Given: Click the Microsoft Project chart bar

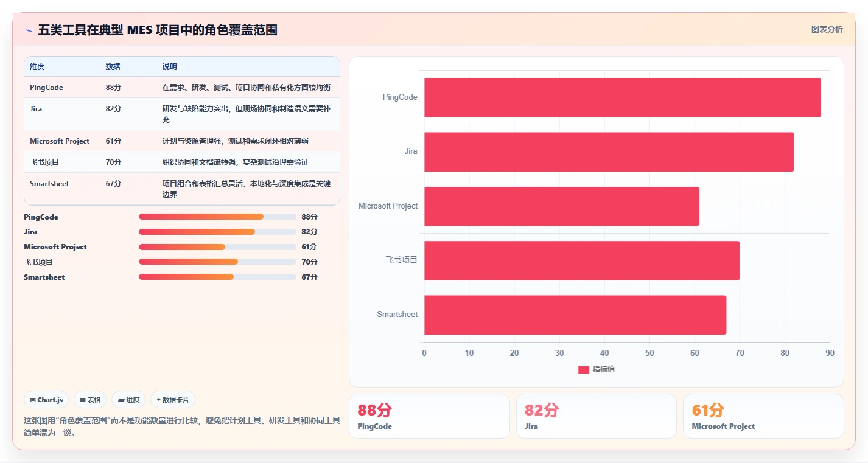Looking at the screenshot, I should (561, 206).
